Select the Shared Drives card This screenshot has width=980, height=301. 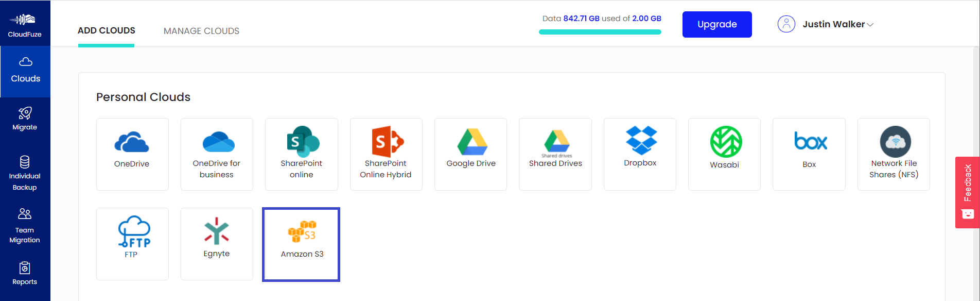555,154
